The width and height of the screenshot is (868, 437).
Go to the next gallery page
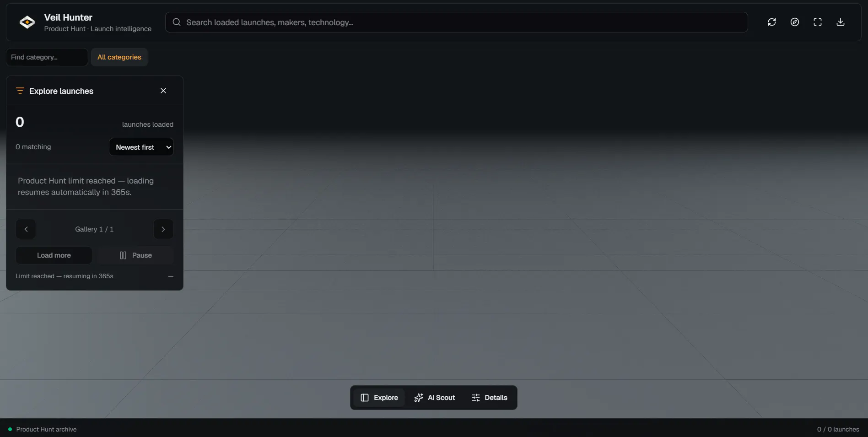(x=163, y=229)
